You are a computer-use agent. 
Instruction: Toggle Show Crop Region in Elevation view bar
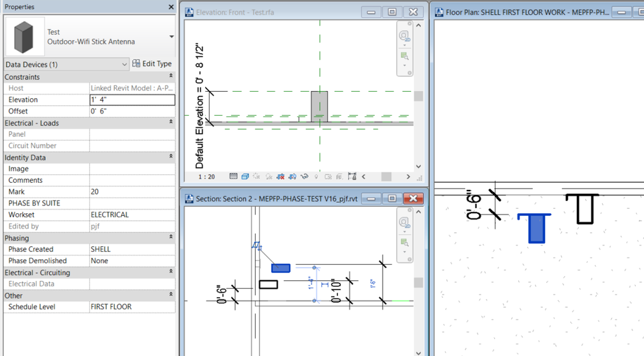click(x=292, y=176)
